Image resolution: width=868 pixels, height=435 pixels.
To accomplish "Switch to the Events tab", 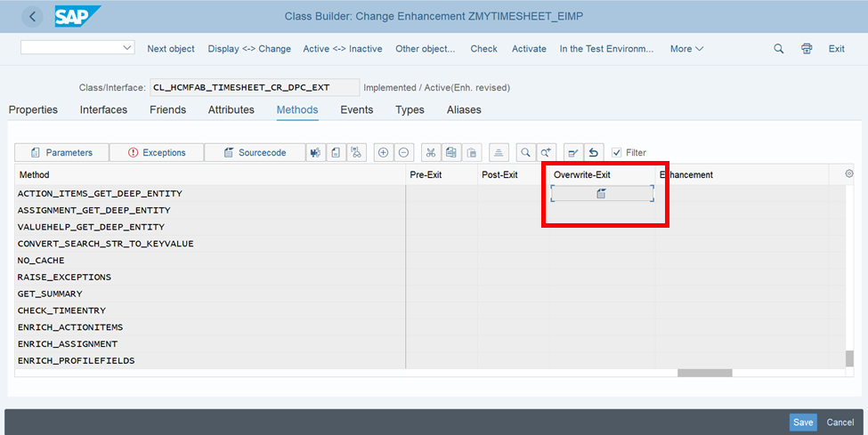I will tap(356, 109).
